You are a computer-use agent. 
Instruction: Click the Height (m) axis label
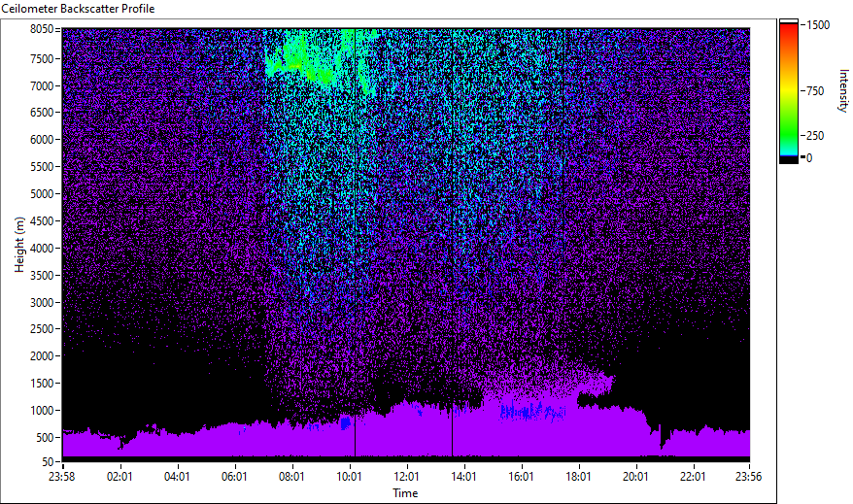[19, 245]
